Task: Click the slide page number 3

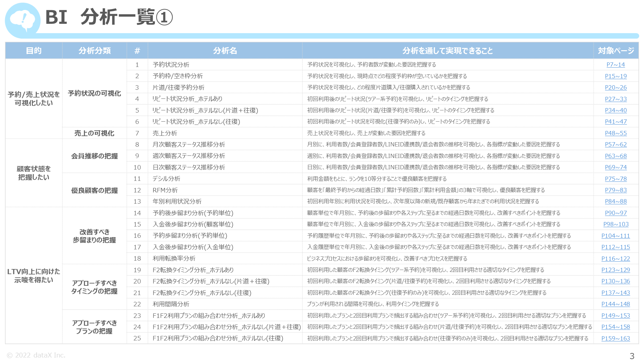Action: pyautogui.click(x=632, y=356)
